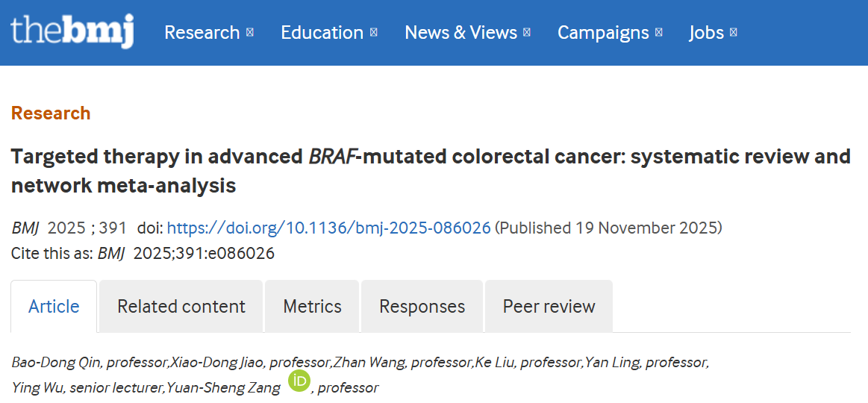This screenshot has height=403, width=868.
Task: Click the ORCID iD icon beside Yuan-Sheng Zang
Action: (299, 381)
